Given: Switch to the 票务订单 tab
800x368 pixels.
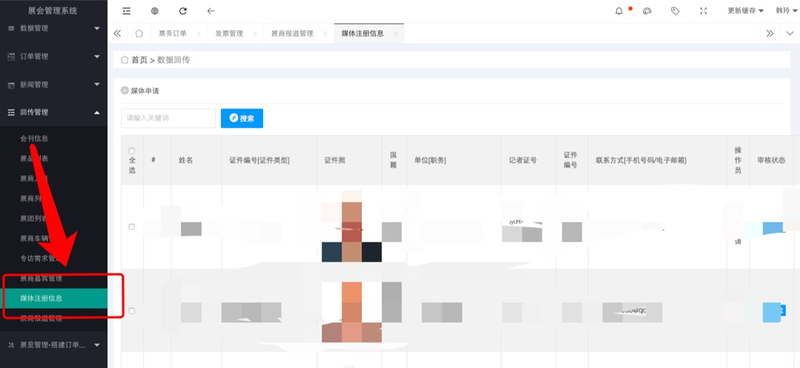Looking at the screenshot, I should point(172,34).
